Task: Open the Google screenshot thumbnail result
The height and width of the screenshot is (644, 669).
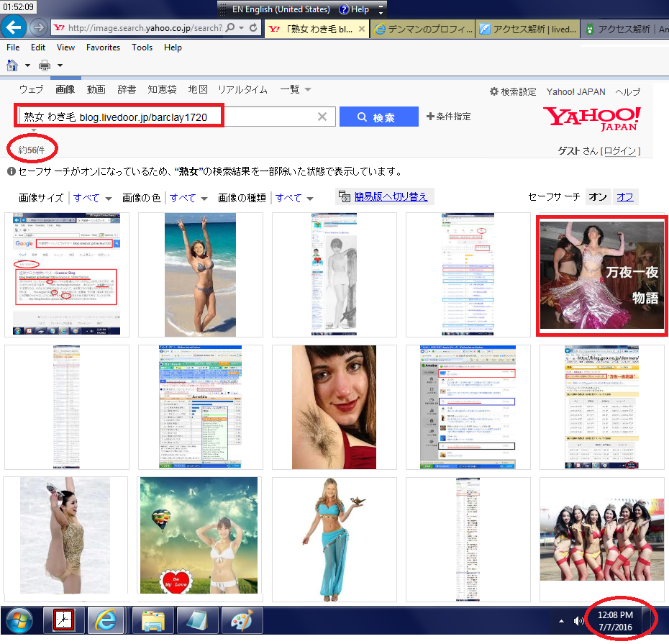Action: [67, 274]
